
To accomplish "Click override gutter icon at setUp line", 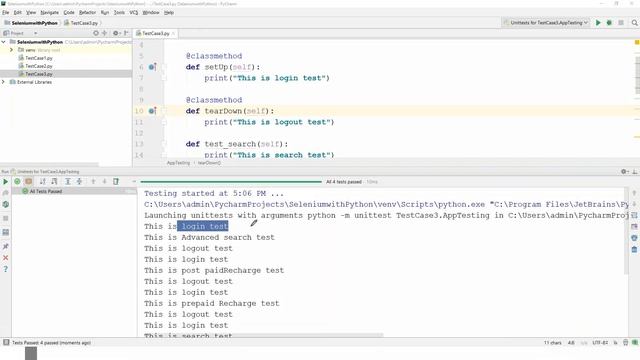I will tap(152, 67).
